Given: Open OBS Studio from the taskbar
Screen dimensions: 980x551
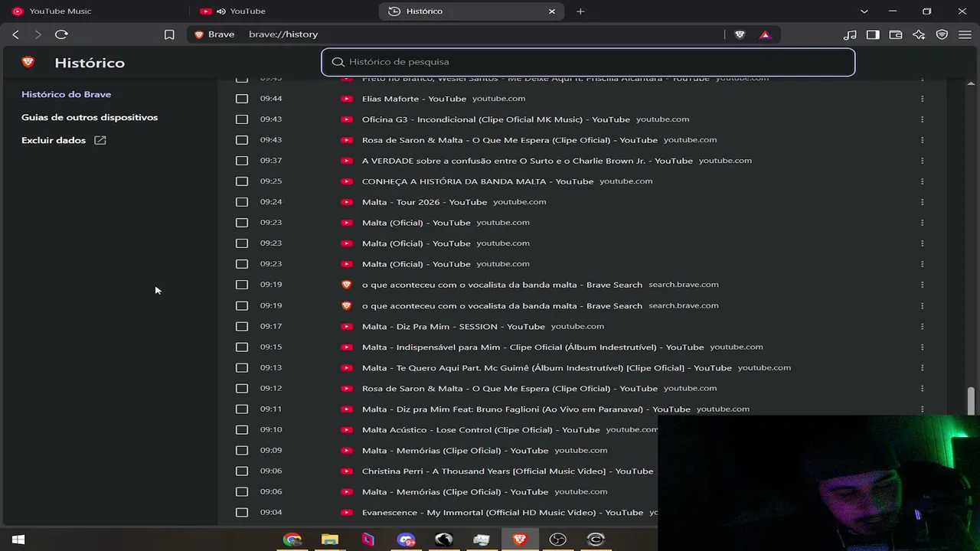Looking at the screenshot, I should [558, 540].
